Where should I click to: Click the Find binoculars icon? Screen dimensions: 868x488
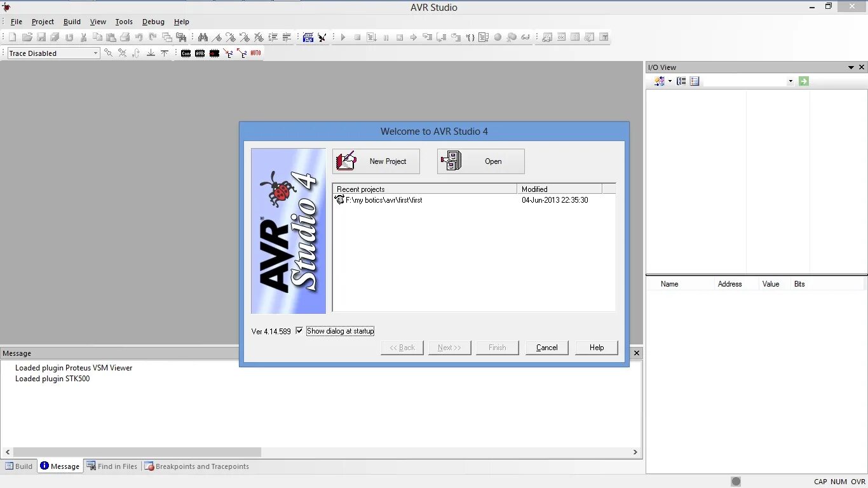(x=203, y=37)
